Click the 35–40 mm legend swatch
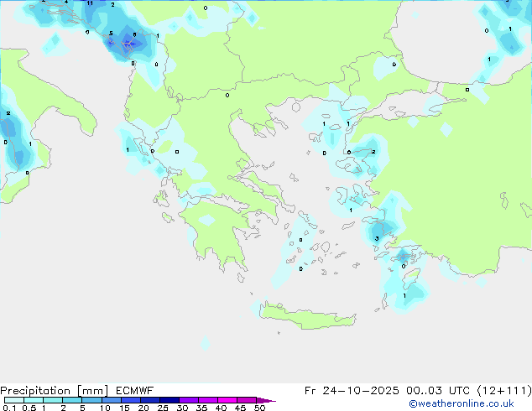Viewport: 532px width, 411px height. point(207,400)
